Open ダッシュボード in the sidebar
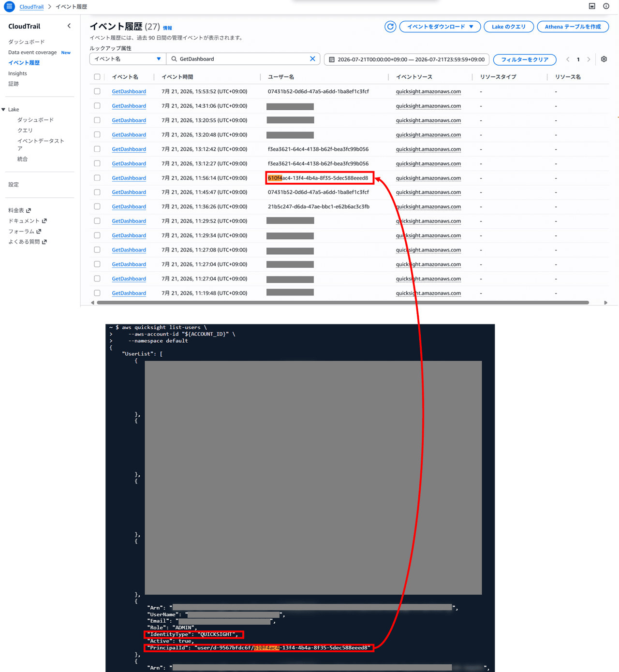Screen dimensions: 619x672 [26, 42]
